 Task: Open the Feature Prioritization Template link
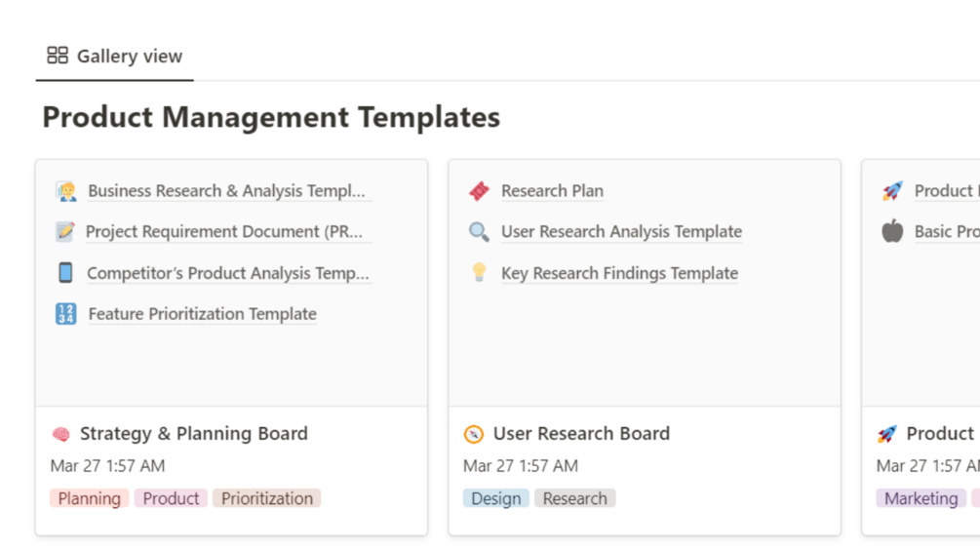202,314
